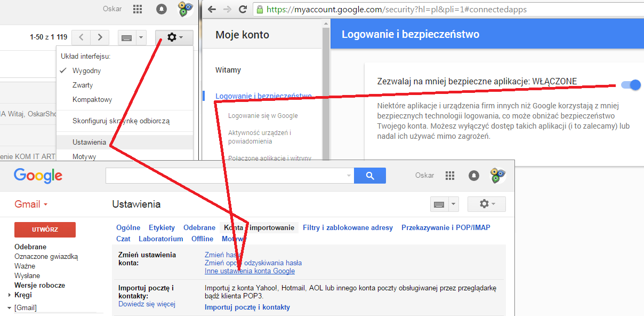This screenshot has width=644, height=316.
Task: Select Kompaktowy display density
Action: 92,99
